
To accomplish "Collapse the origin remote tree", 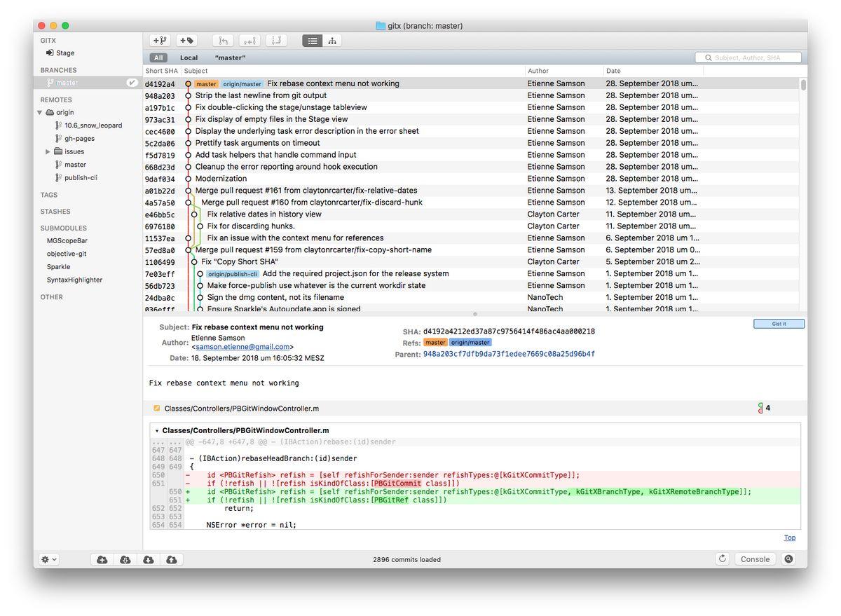I will click(40, 112).
